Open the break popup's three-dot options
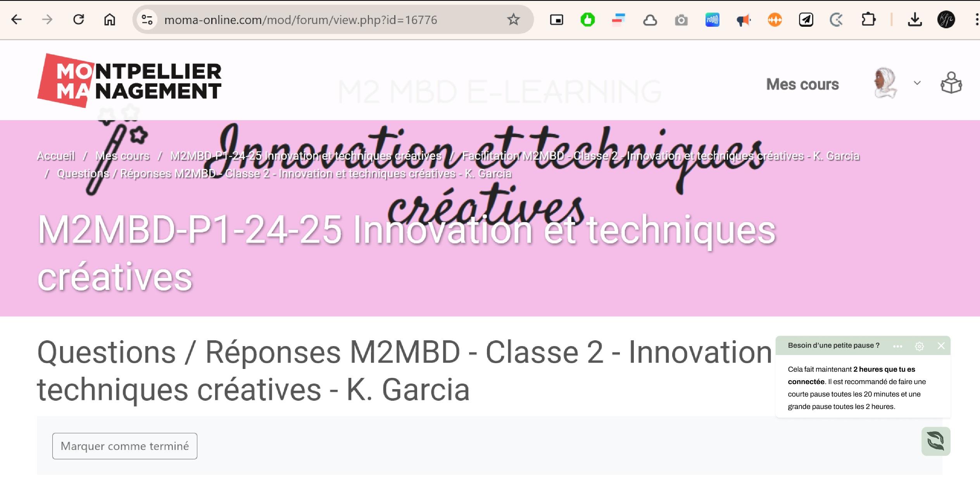980x486 pixels. [897, 346]
